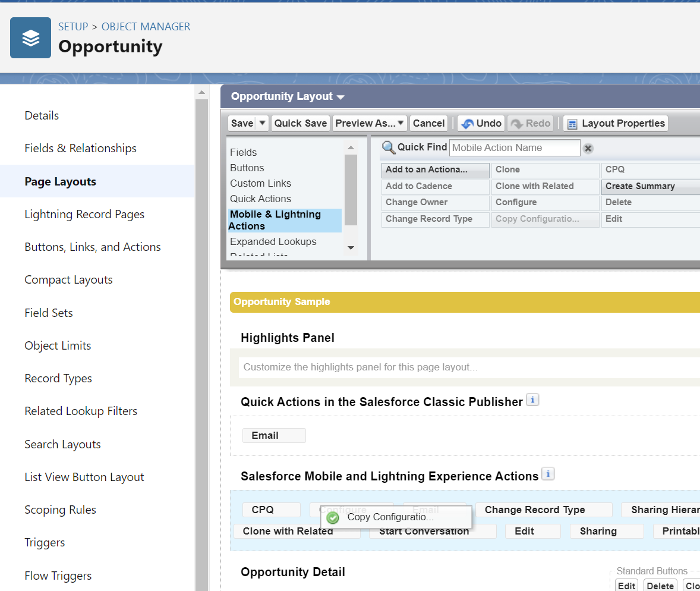This screenshot has width=700, height=591.
Task: Click the info icon beside Classic Publisher heading
Action: tap(532, 400)
